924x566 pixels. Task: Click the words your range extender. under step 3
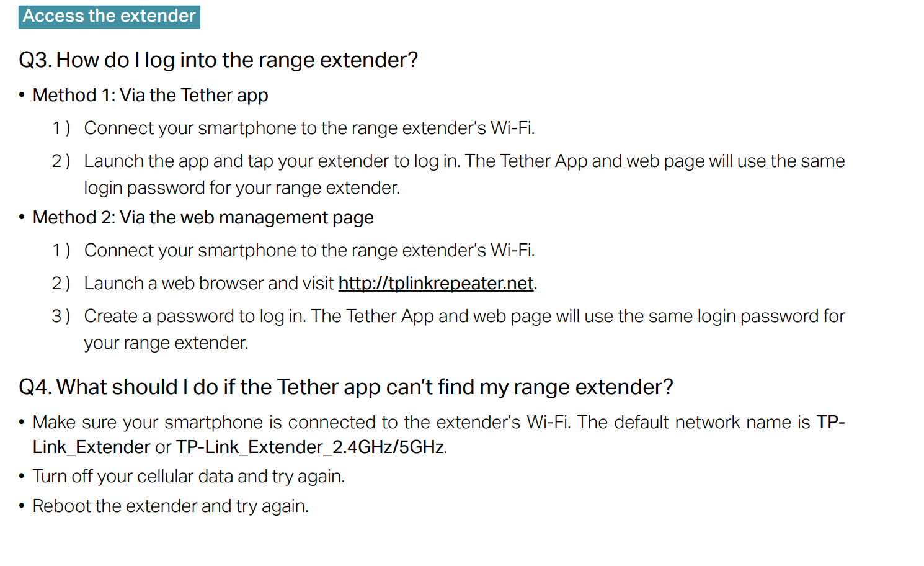(x=166, y=343)
